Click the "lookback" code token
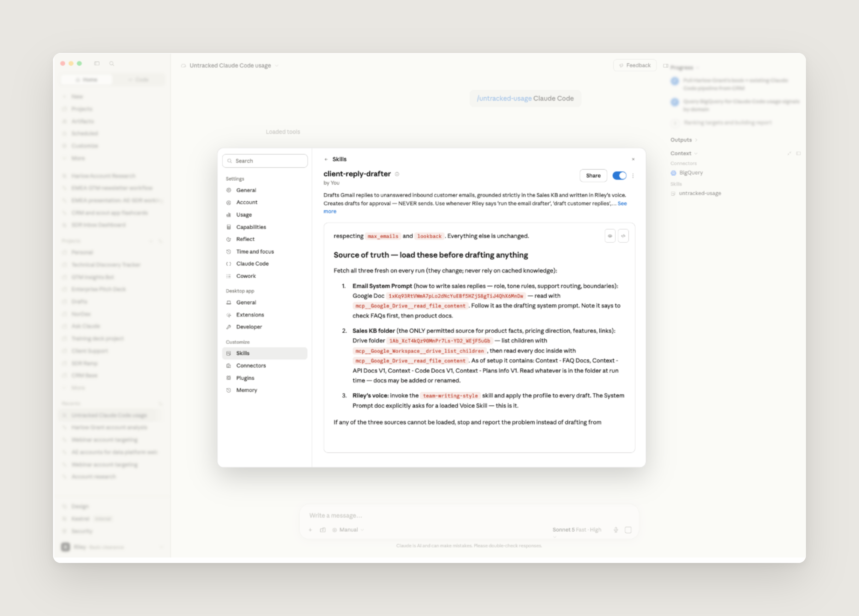 click(429, 236)
